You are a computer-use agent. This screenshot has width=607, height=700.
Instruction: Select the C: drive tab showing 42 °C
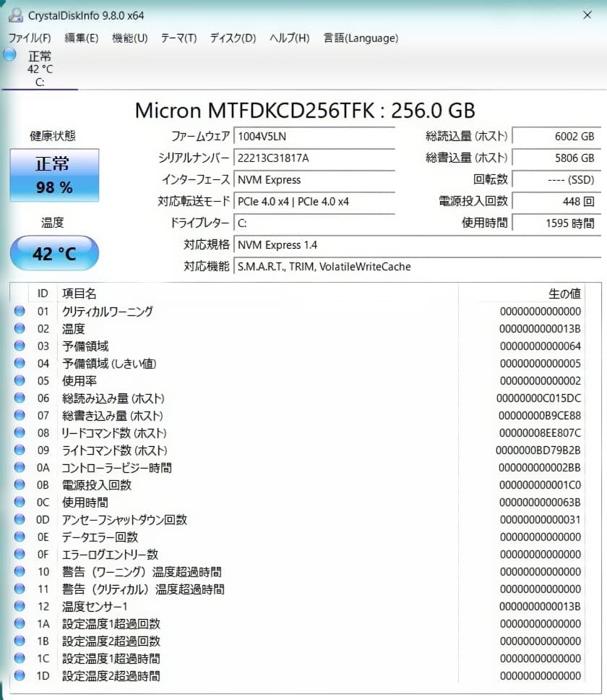point(40,69)
